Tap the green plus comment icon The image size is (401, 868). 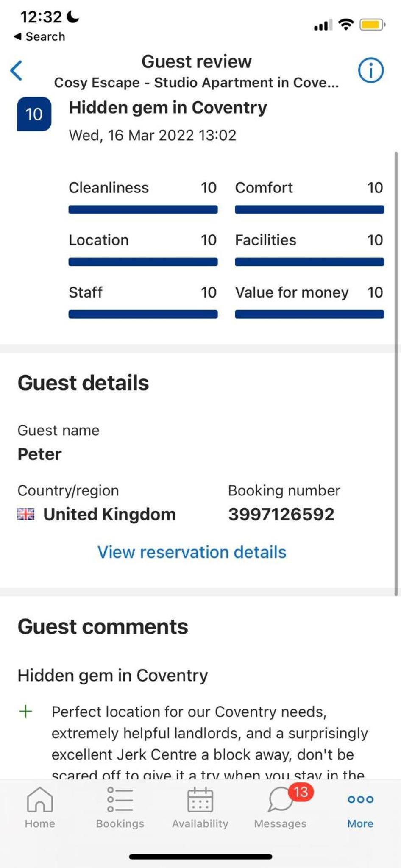point(26,711)
